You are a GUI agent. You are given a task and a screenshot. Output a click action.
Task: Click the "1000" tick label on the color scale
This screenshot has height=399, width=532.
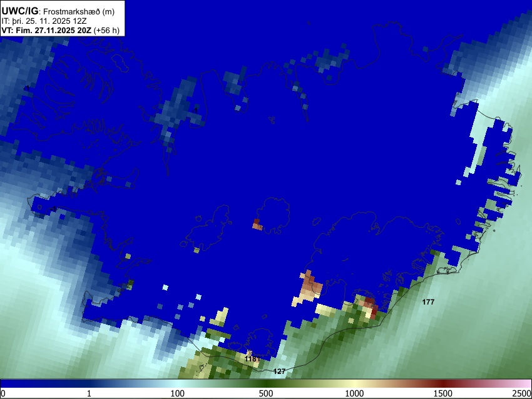(354, 393)
